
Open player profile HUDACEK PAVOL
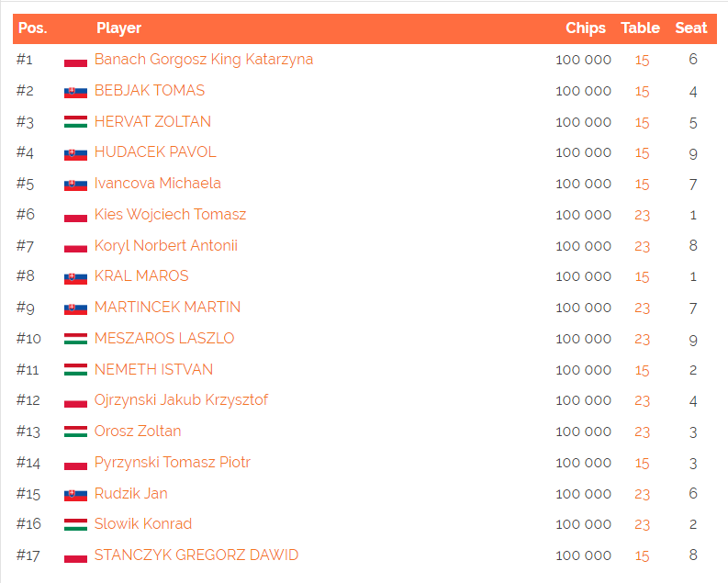click(x=155, y=152)
